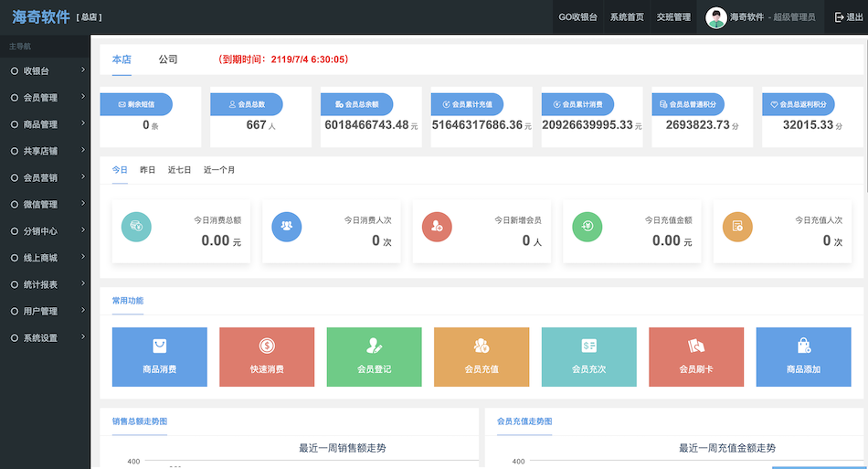Expand the 收银台 sidebar chevron
The image size is (868, 469).
pyautogui.click(x=83, y=69)
